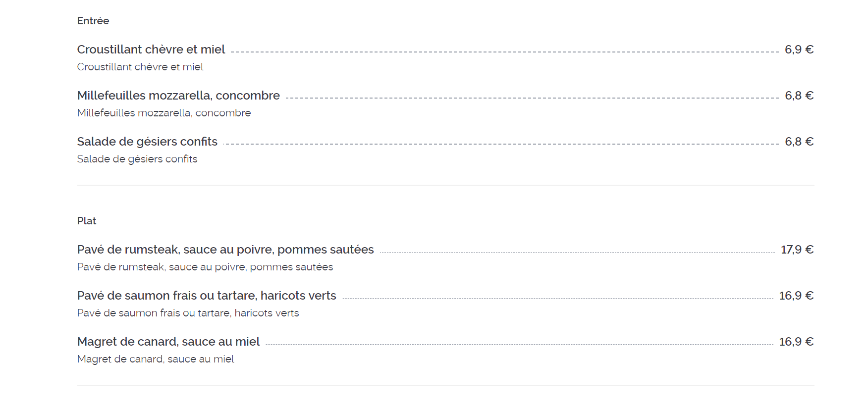Image resolution: width=868 pixels, height=413 pixels.
Task: Click the Millefeuilles mozzarella 6,8 € price
Action: pyautogui.click(x=799, y=96)
